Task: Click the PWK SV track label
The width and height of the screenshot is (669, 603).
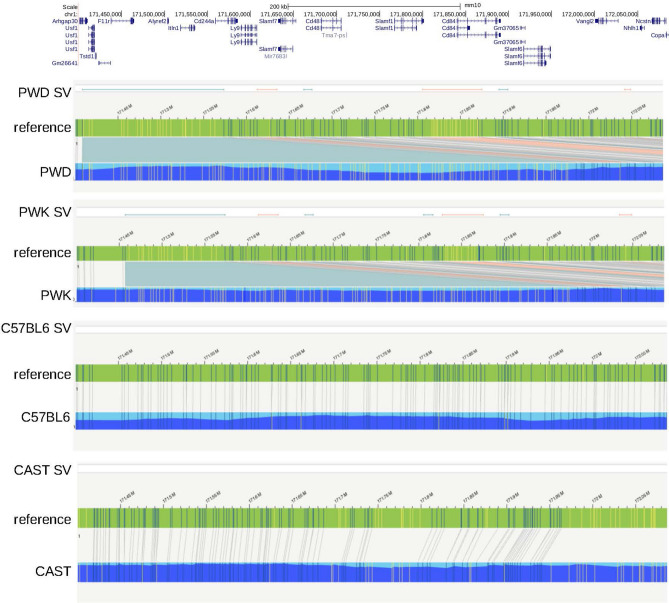Action: pyautogui.click(x=46, y=212)
